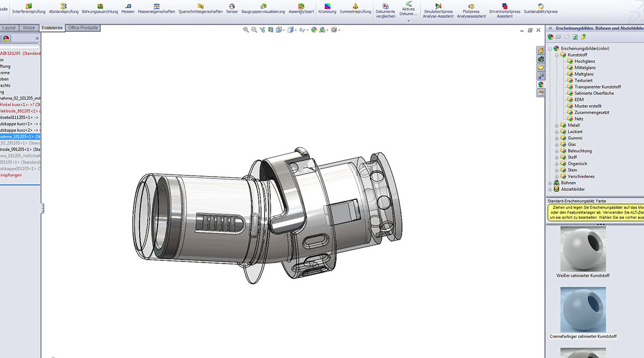
Task: Switch to the Skizze tab
Action: 28,27
